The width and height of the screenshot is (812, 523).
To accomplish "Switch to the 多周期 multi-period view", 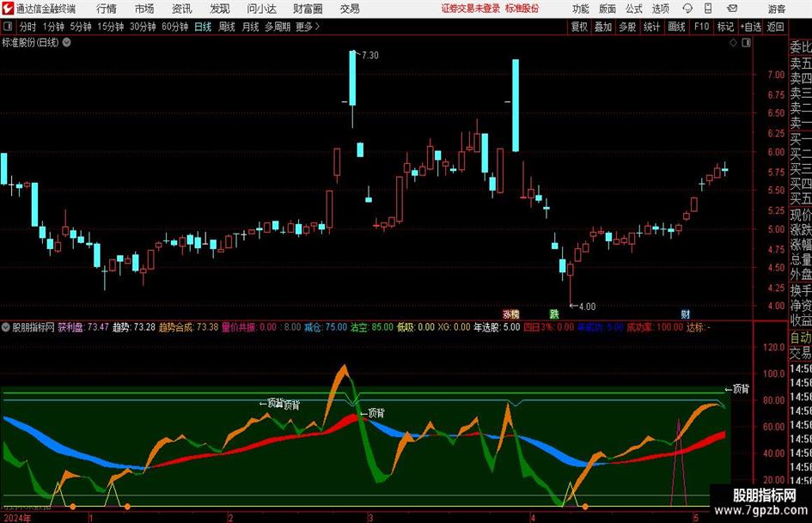I will (278, 27).
